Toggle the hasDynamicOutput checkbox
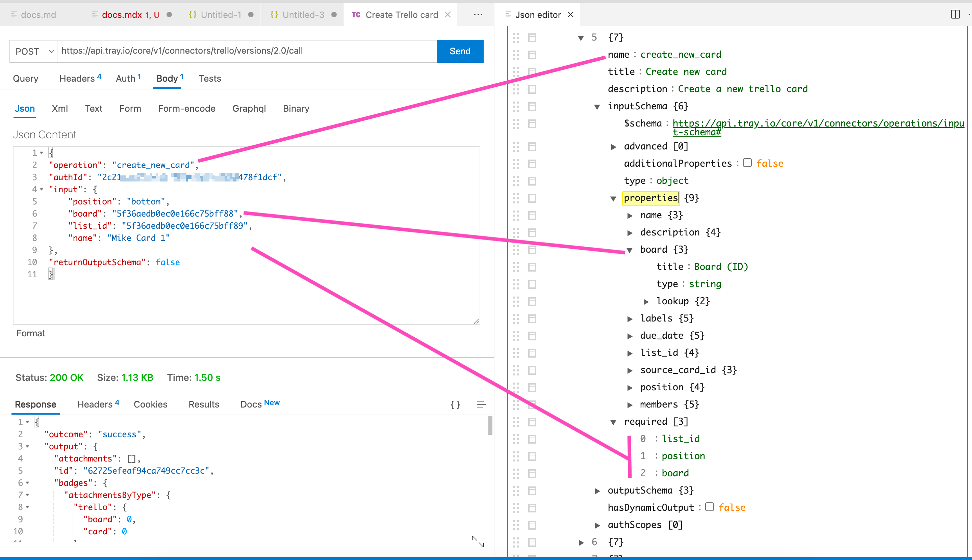Image resolution: width=972 pixels, height=560 pixels. tap(710, 507)
